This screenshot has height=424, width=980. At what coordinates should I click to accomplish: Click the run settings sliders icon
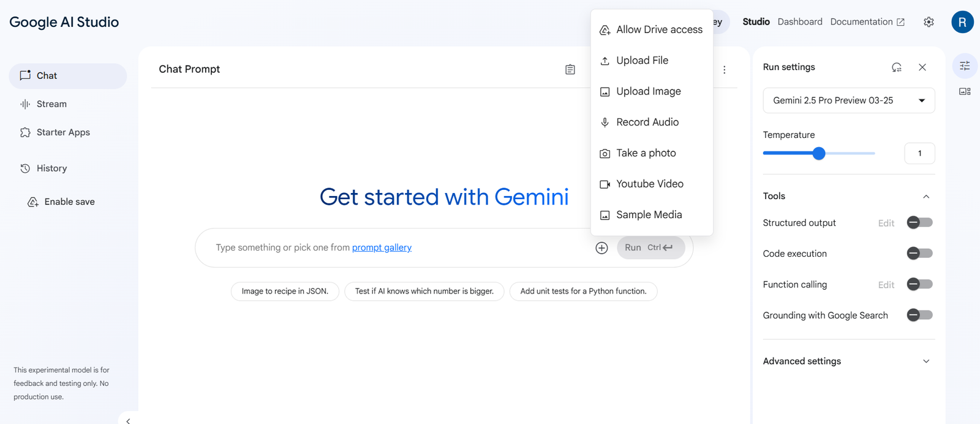click(965, 66)
